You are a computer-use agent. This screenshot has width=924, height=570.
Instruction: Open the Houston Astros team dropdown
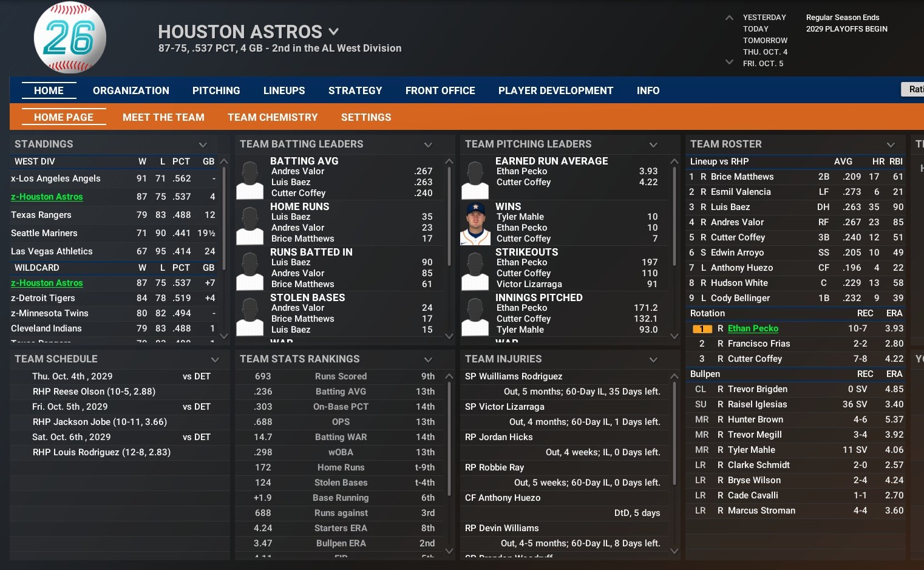coord(333,32)
